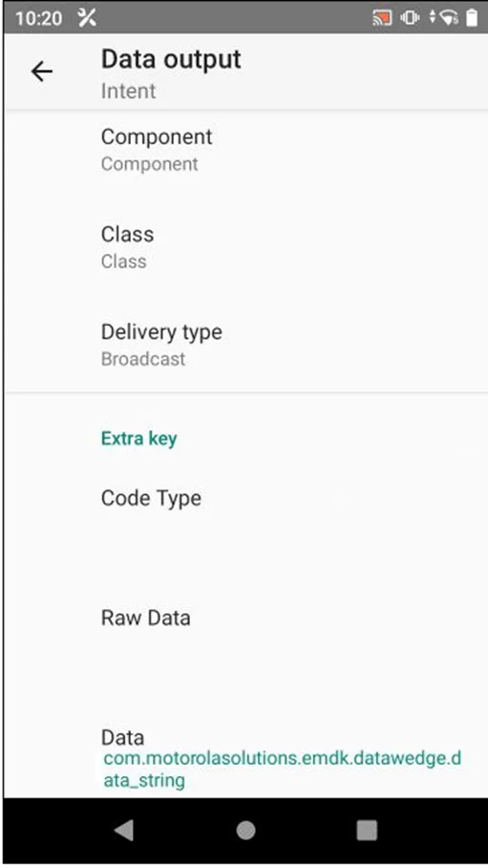Tap the wrench tools status icon
Viewport: 488px width, 868px height.
[x=87, y=18]
